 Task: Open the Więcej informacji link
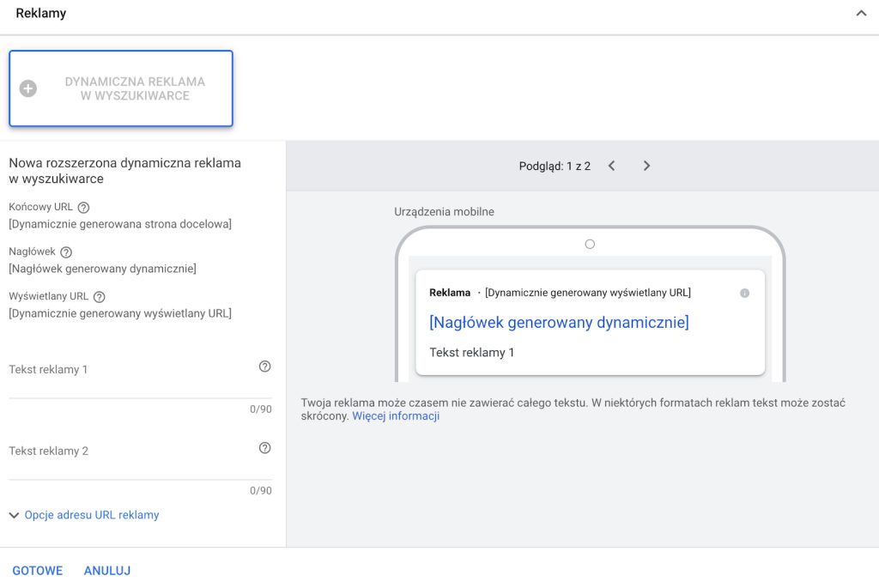point(396,416)
